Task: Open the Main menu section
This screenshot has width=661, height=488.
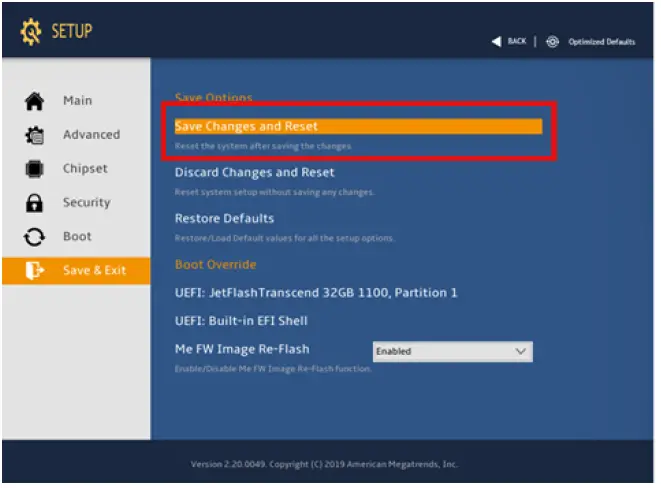Action: point(78,101)
